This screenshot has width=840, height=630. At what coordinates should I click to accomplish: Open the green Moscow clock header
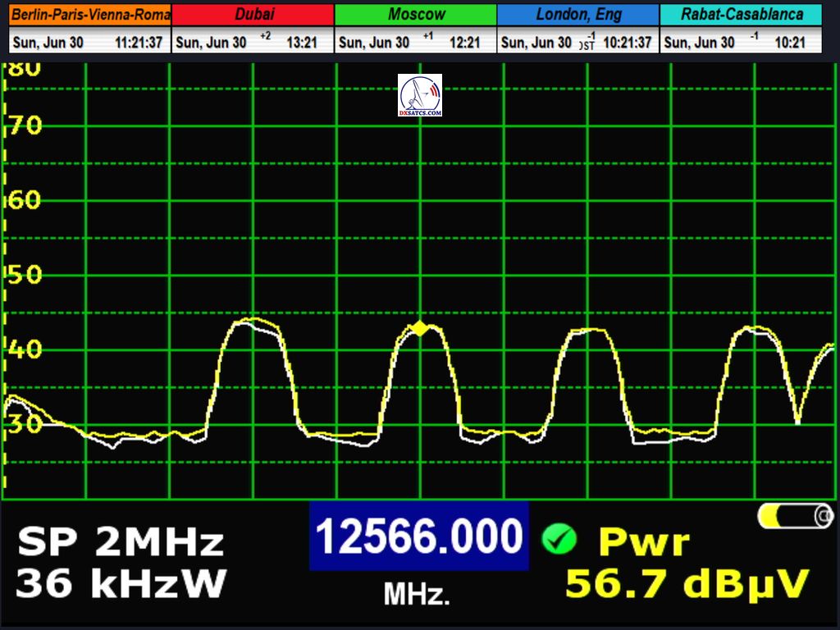click(416, 15)
